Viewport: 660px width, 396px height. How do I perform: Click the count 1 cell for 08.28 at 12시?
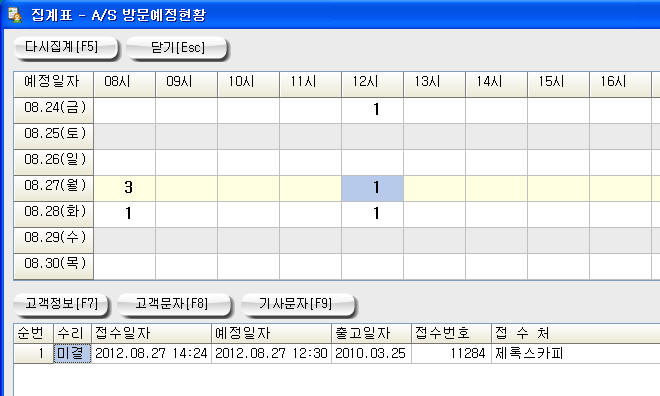point(372,214)
